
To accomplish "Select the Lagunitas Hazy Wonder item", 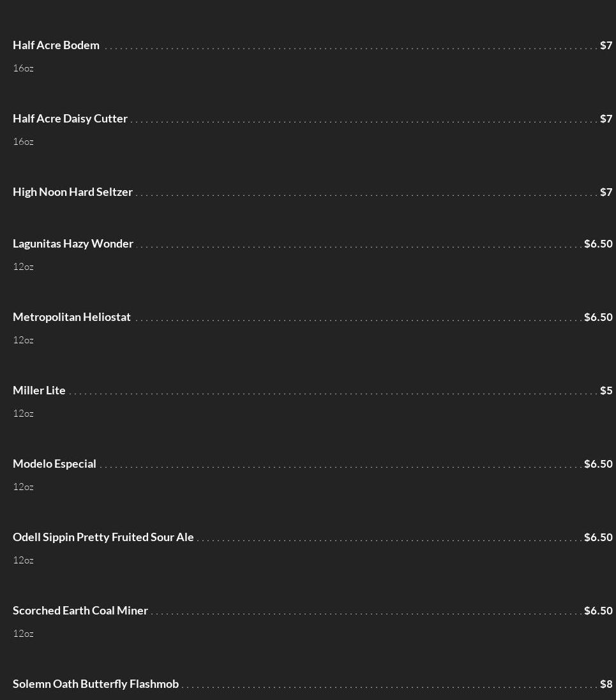I will point(73,244).
